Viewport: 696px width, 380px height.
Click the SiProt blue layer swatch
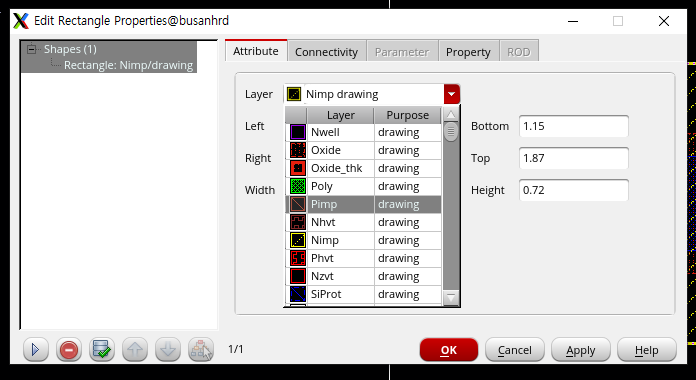coord(298,294)
